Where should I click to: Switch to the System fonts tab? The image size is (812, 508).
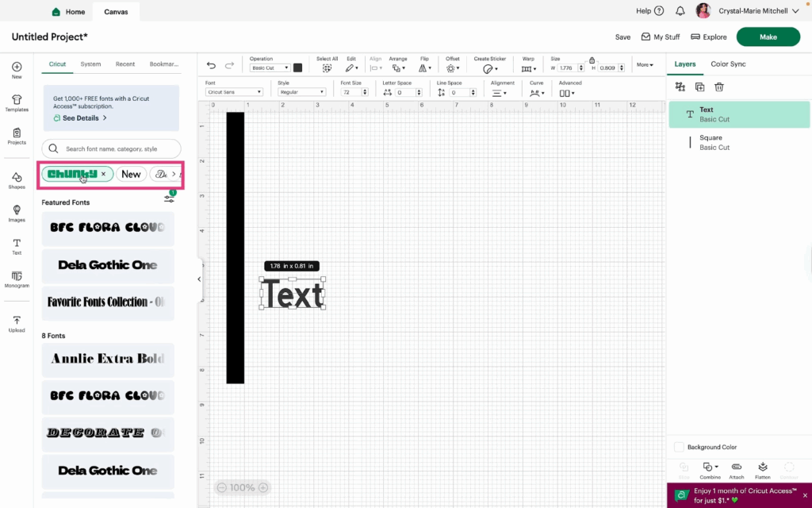(90, 64)
